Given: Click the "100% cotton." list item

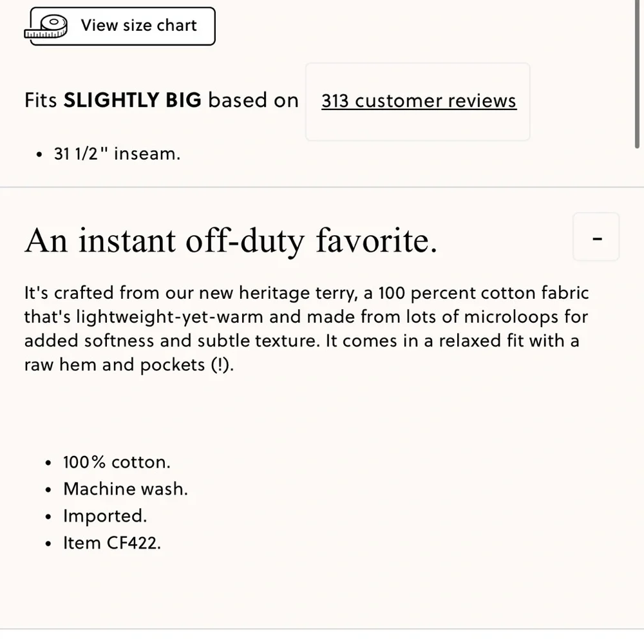Looking at the screenshot, I should pos(117,462).
